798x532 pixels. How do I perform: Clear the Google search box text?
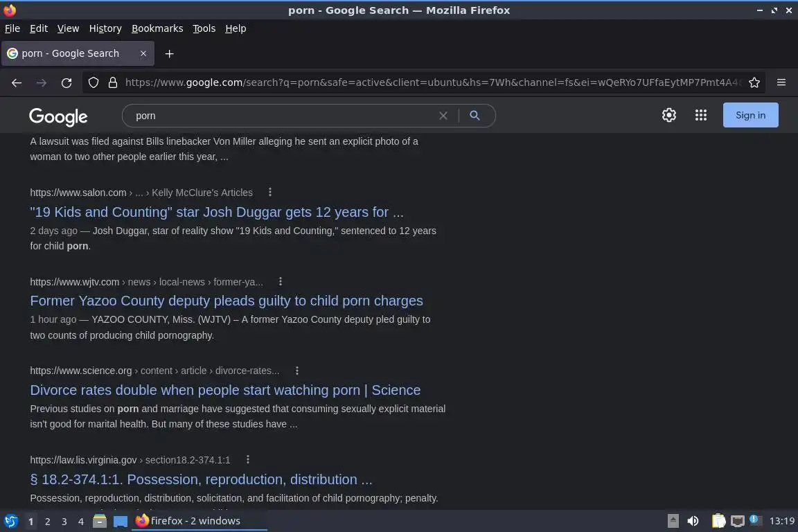click(443, 116)
